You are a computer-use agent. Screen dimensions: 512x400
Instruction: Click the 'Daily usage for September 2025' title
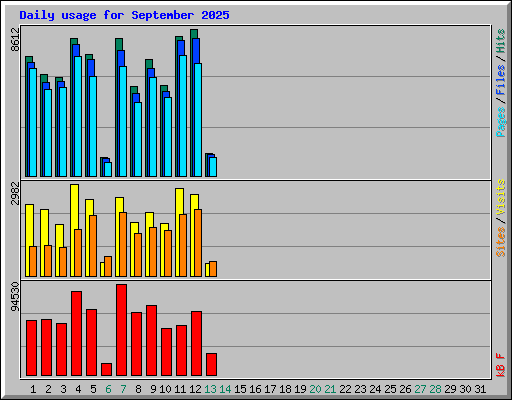click(x=124, y=16)
